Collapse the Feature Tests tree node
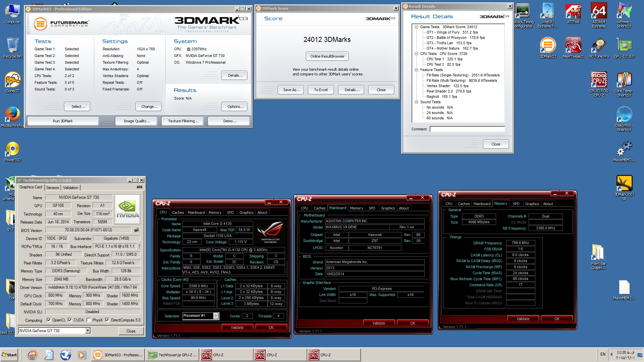Viewport: 644px width, 362px height. coord(416,70)
